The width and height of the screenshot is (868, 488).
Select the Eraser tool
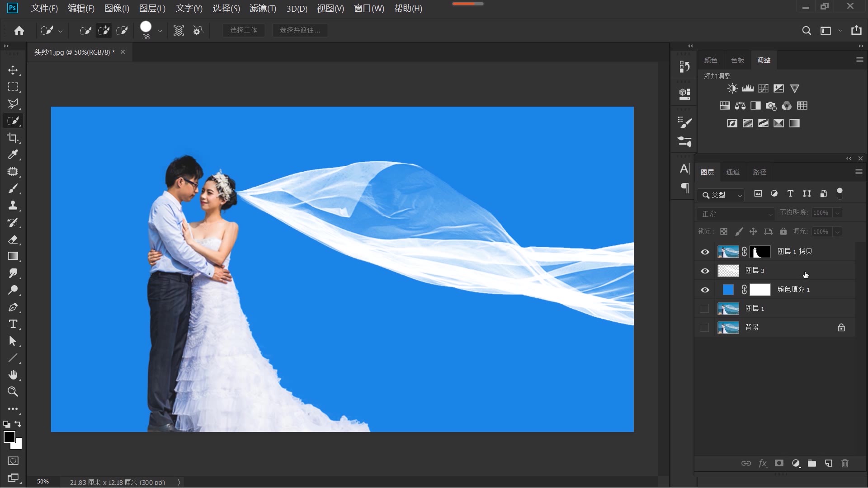(13, 239)
